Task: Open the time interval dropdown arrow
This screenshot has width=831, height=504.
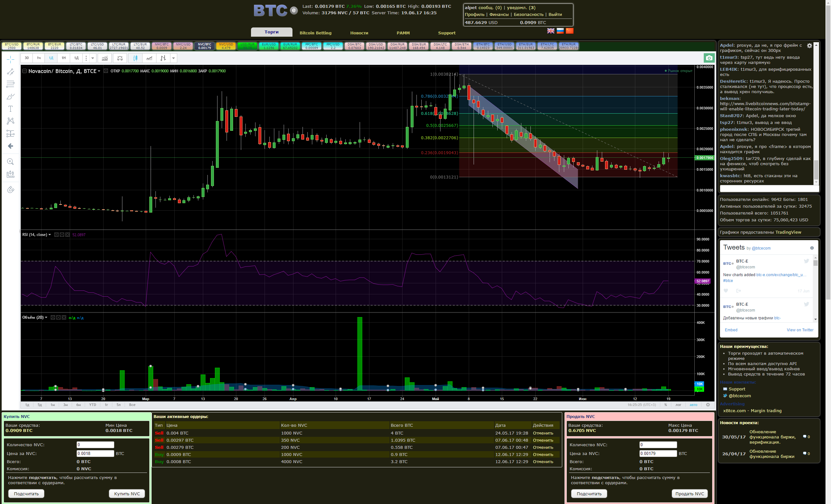Action: (93, 58)
